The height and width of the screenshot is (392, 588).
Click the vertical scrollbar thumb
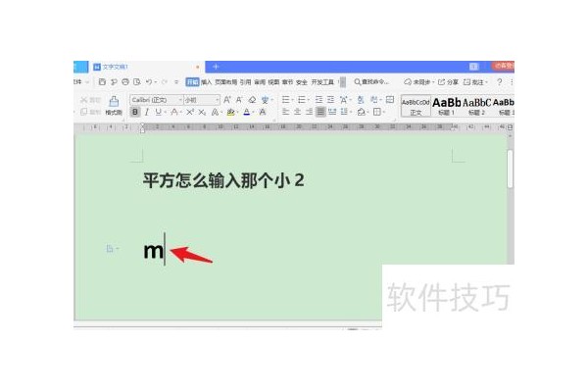(510, 169)
